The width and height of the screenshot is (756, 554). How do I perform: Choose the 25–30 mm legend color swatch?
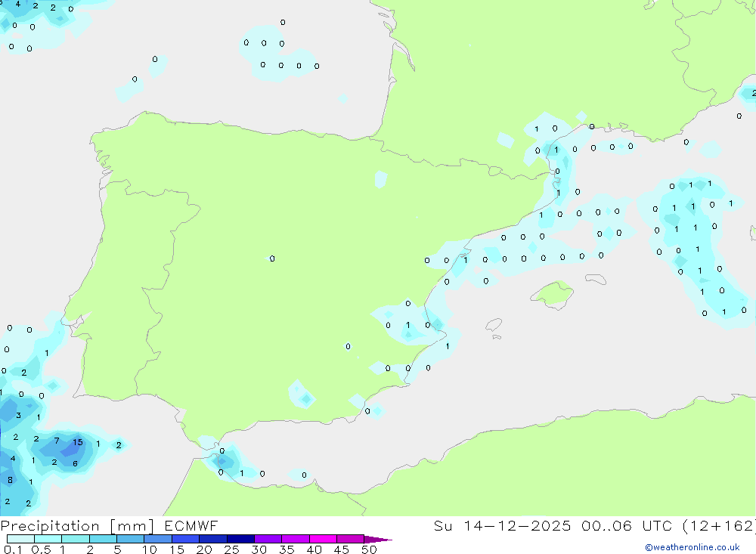pyautogui.click(x=240, y=539)
